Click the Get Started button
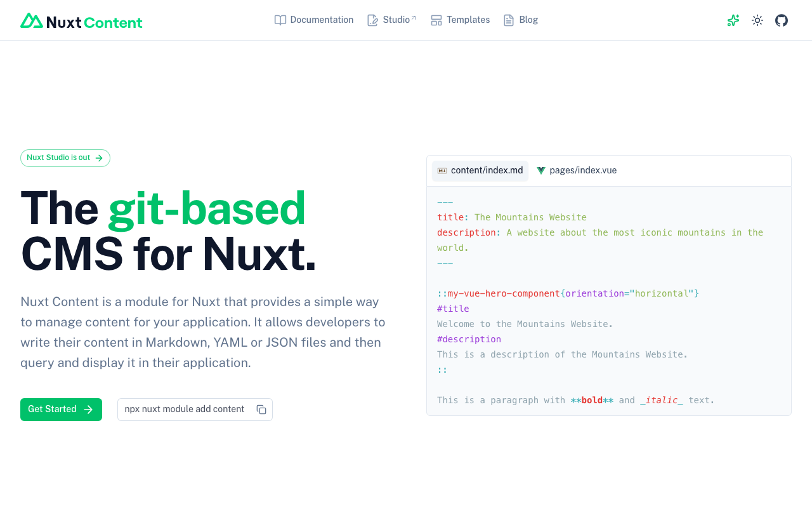The height and width of the screenshot is (508, 812). (61, 409)
